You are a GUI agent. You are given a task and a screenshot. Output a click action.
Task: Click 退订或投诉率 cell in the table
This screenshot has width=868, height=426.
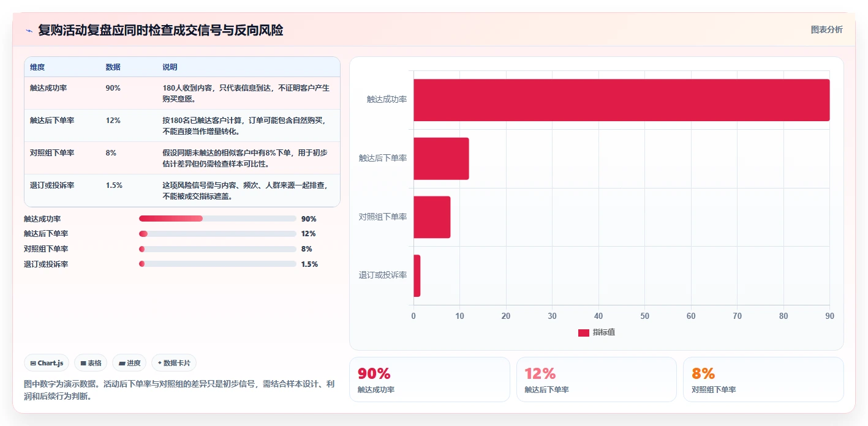pyautogui.click(x=52, y=185)
